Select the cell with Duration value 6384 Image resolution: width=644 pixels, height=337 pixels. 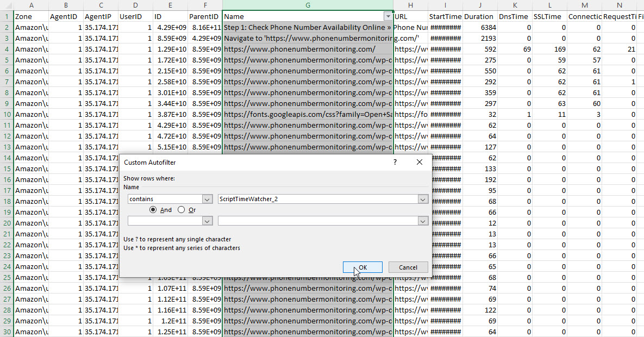(x=480, y=27)
